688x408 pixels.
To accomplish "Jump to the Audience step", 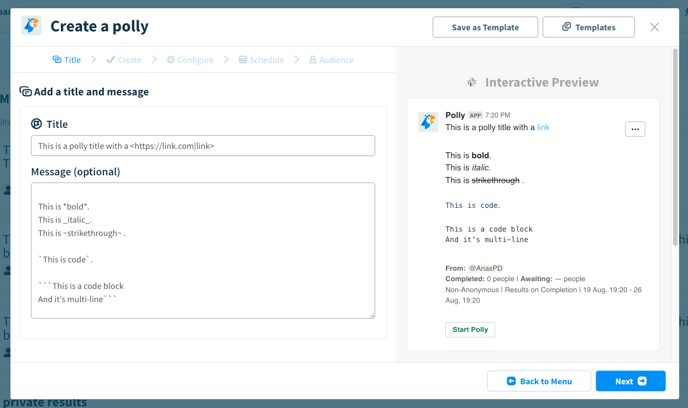I will (x=331, y=60).
